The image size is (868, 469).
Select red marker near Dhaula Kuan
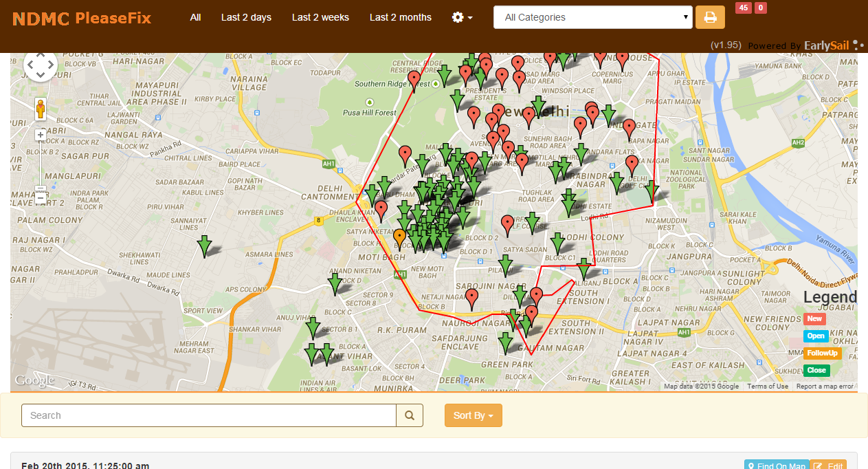pyautogui.click(x=381, y=211)
